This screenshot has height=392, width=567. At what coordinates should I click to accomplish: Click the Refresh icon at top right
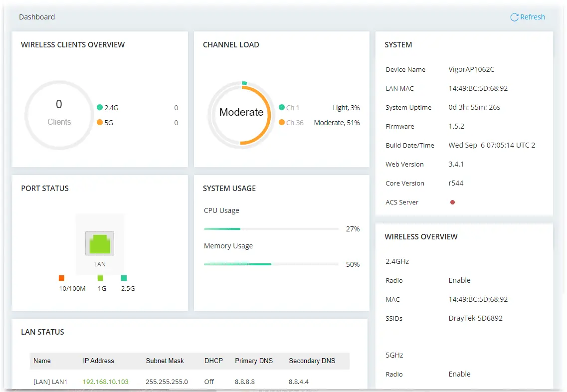[x=514, y=17]
